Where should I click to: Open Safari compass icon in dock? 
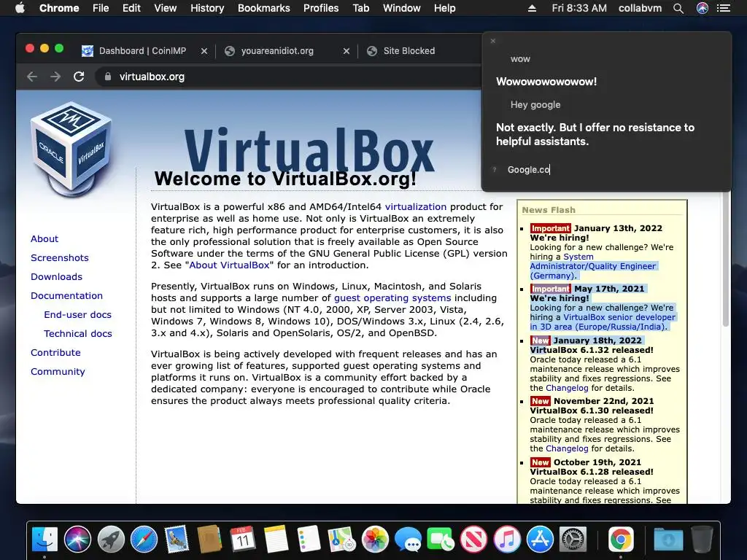[144, 540]
